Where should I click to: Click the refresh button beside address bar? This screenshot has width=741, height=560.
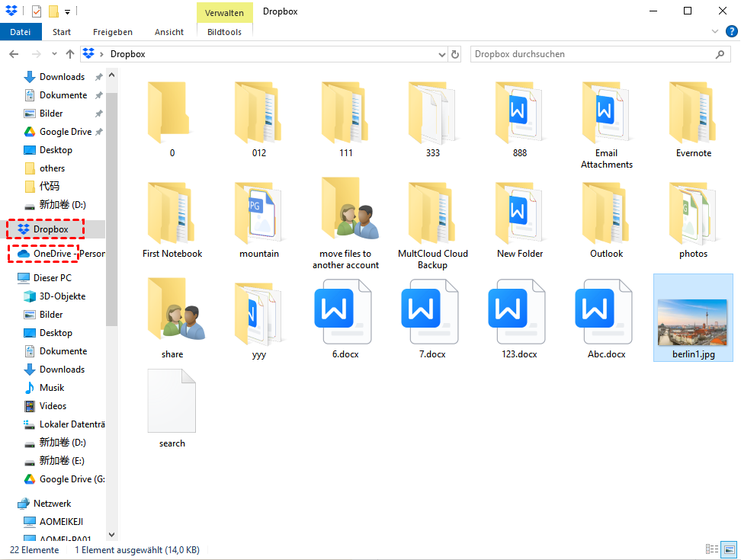(x=456, y=55)
